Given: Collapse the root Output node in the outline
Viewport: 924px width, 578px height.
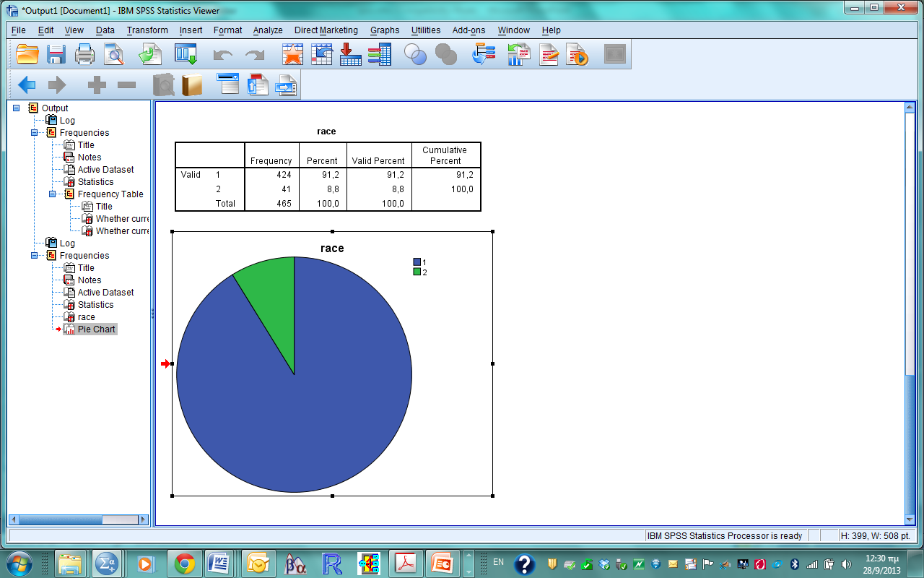Looking at the screenshot, I should click(x=17, y=108).
